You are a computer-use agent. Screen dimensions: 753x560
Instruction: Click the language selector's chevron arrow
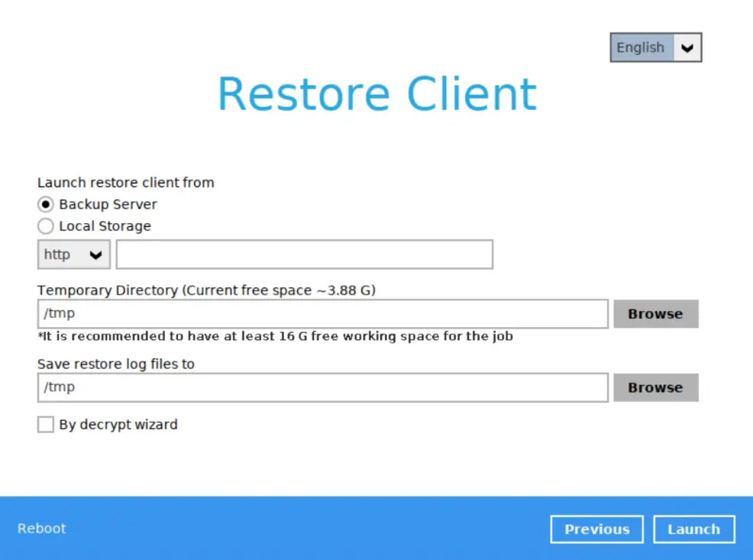point(687,47)
